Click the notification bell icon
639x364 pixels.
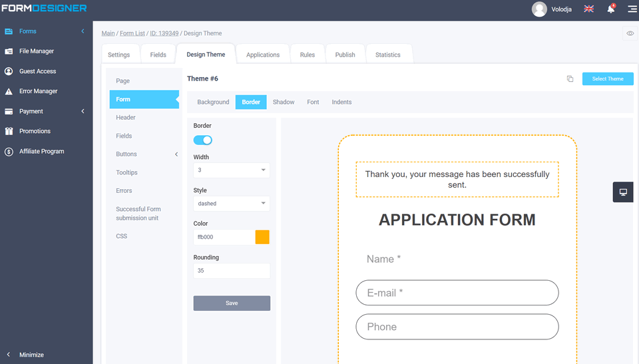pos(610,9)
